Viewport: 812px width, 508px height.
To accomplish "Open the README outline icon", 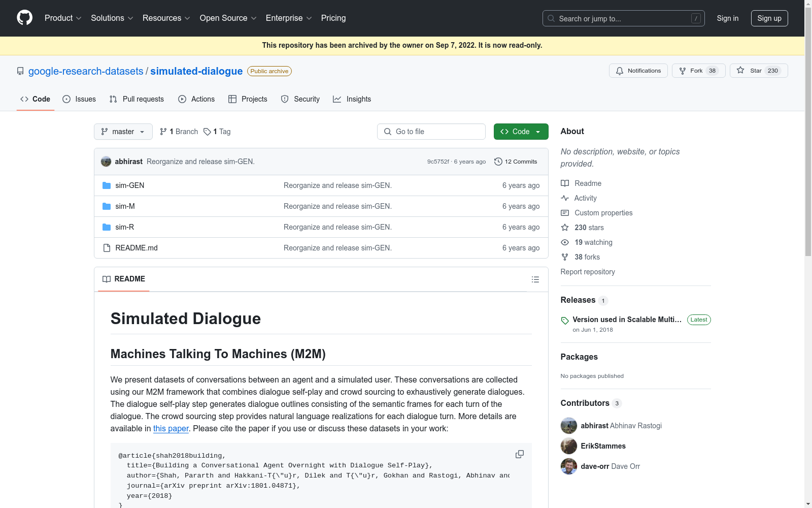I will pyautogui.click(x=535, y=279).
